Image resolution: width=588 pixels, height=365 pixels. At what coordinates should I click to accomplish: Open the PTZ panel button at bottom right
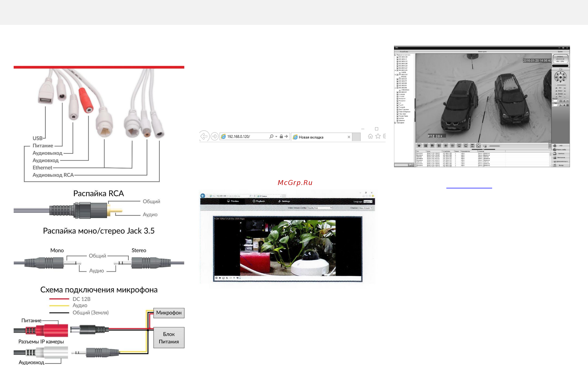tap(561, 146)
